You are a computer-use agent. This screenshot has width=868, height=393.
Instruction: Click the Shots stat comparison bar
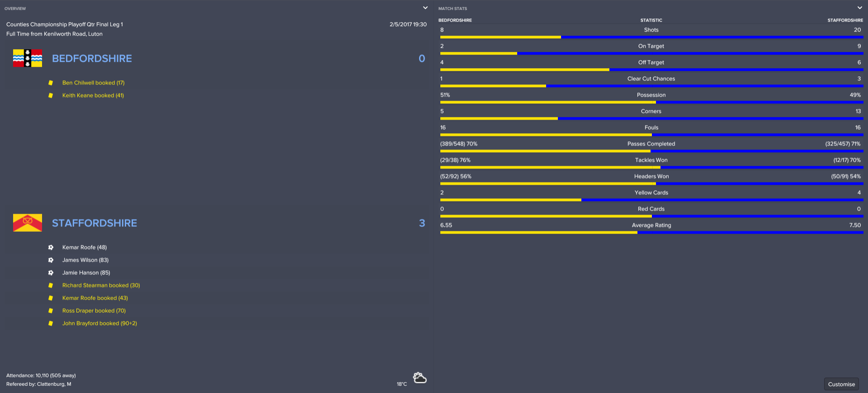pyautogui.click(x=651, y=37)
